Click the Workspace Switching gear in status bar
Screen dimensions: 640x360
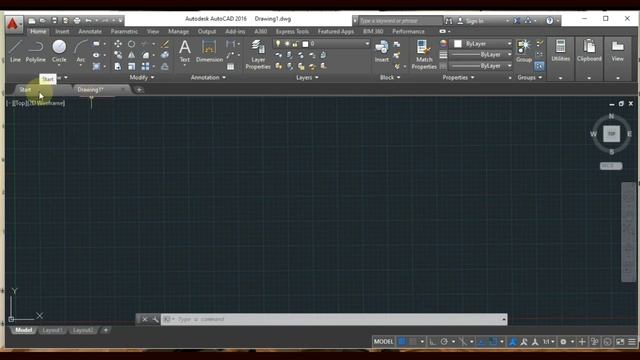(x=563, y=342)
